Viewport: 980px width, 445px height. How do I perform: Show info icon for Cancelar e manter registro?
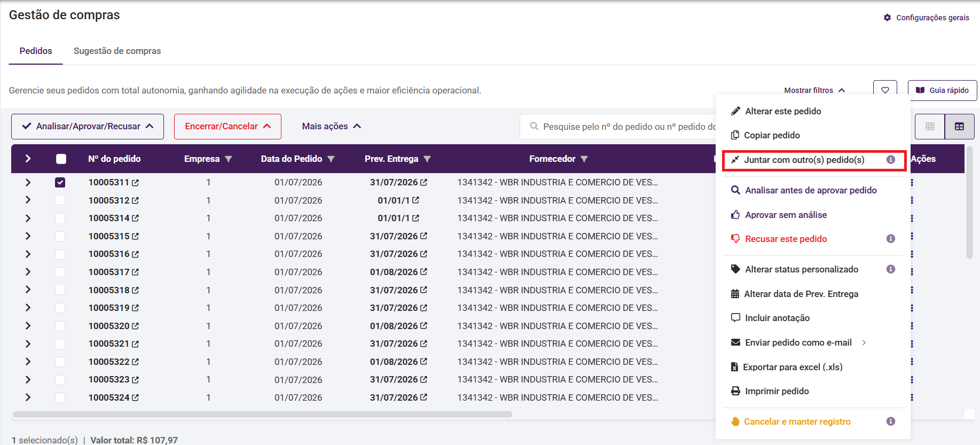891,421
